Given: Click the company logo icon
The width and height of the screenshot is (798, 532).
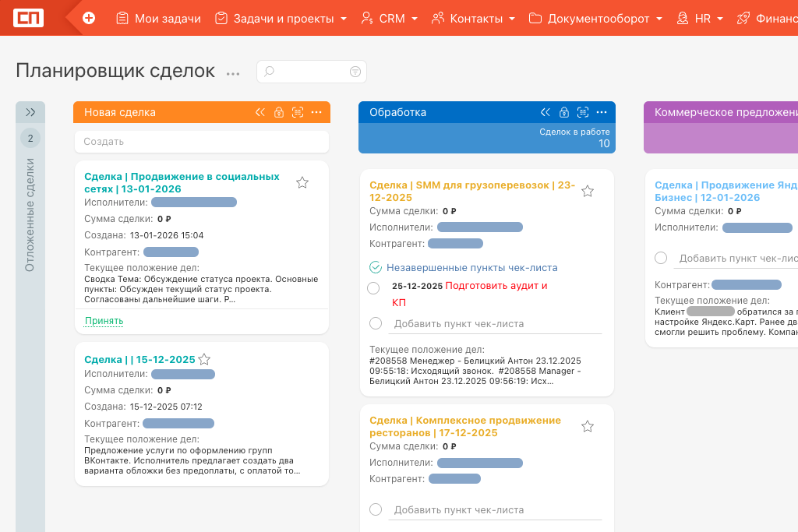Looking at the screenshot, I should click(x=29, y=18).
